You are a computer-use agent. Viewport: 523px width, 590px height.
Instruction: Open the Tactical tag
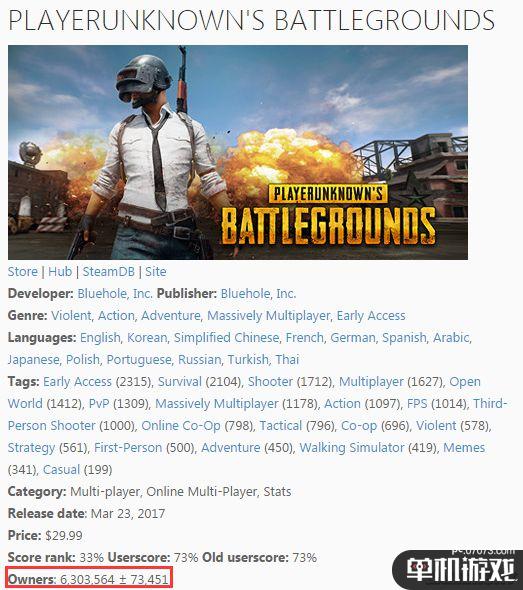click(281, 426)
